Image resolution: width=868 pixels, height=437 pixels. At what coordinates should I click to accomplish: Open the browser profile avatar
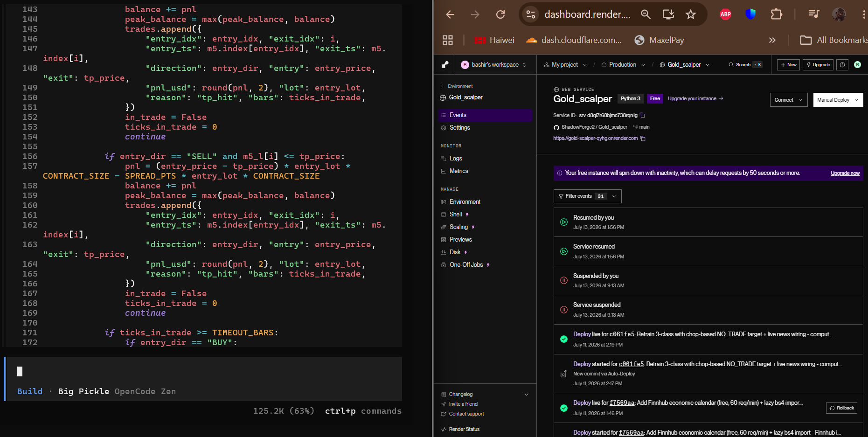pyautogui.click(x=839, y=14)
